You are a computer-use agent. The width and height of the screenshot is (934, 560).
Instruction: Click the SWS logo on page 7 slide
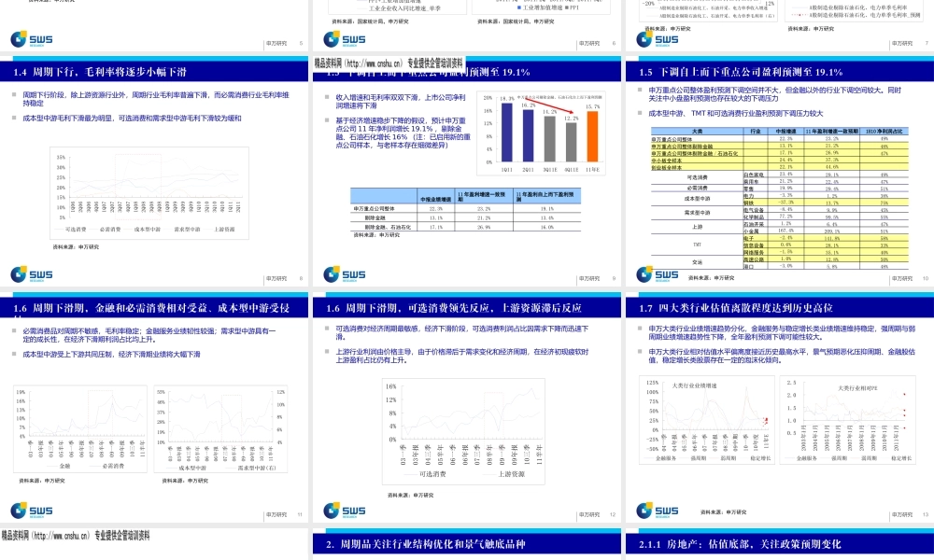(x=657, y=39)
